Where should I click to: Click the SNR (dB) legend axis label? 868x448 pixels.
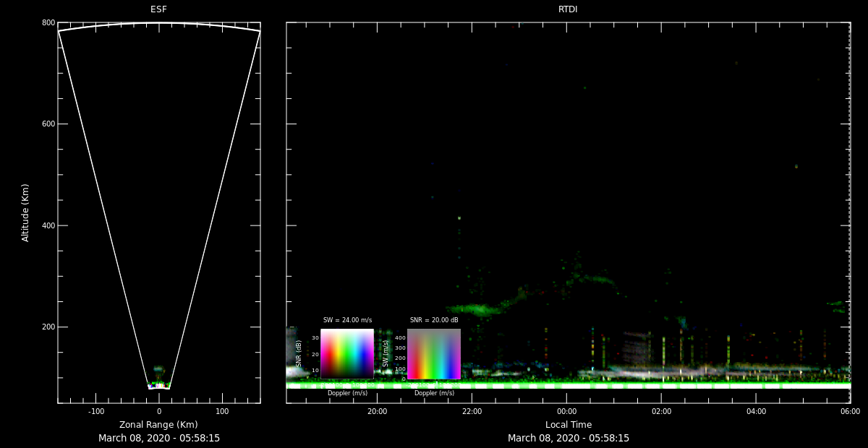tap(299, 353)
